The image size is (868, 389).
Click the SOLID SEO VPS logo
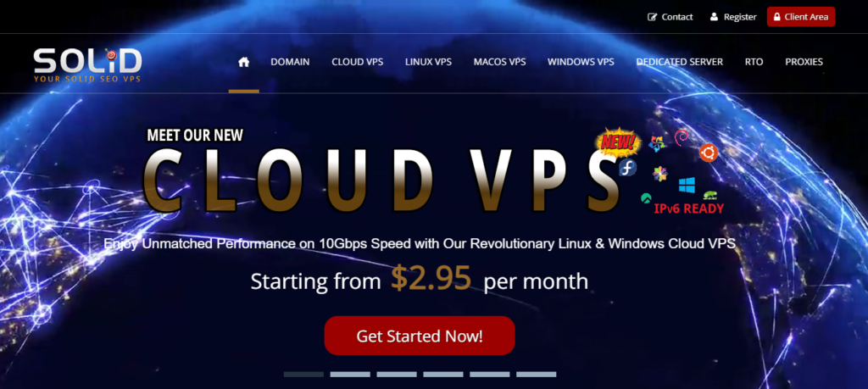(x=87, y=65)
